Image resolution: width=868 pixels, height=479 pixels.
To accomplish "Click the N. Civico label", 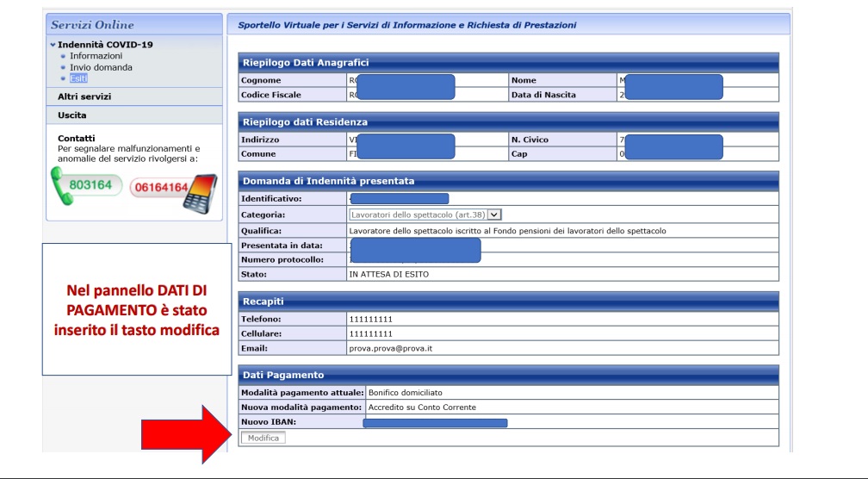I will click(x=530, y=140).
